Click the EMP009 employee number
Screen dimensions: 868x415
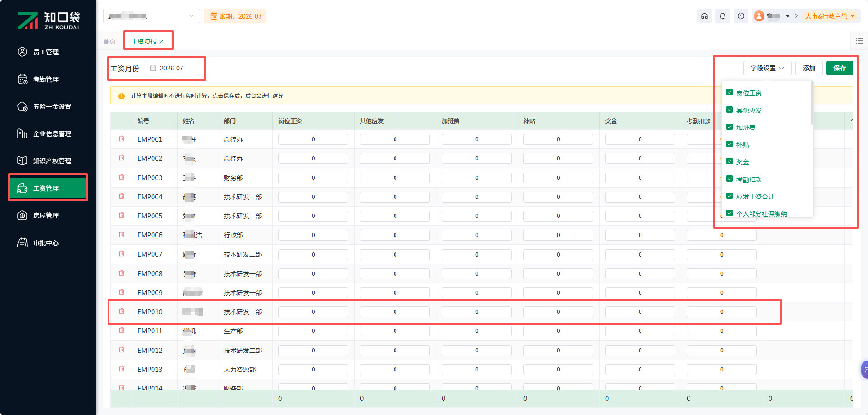(x=150, y=293)
